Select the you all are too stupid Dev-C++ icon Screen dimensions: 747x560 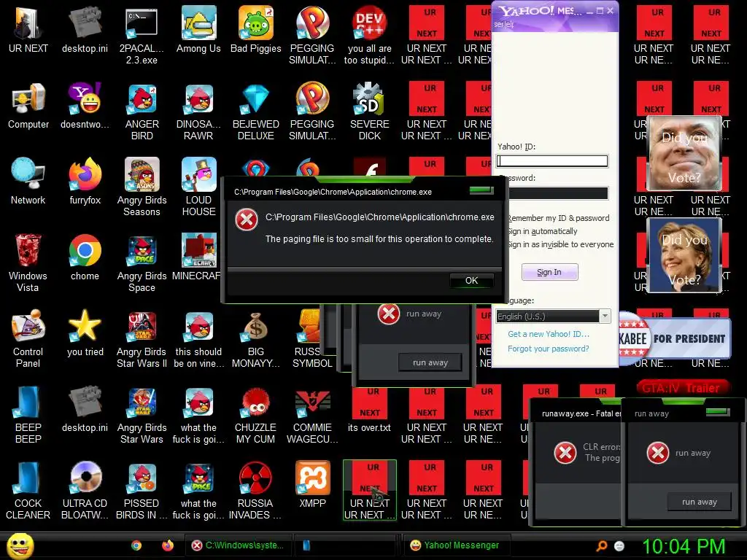[369, 36]
